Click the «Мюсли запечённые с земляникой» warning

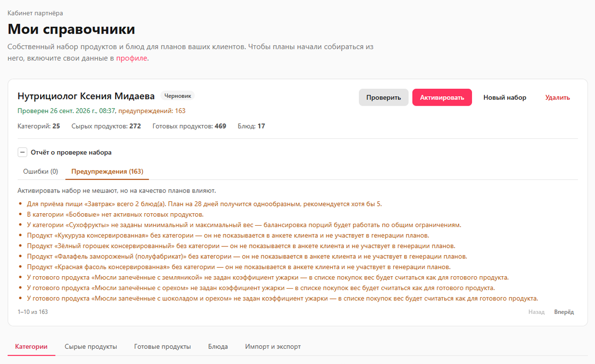268,277
